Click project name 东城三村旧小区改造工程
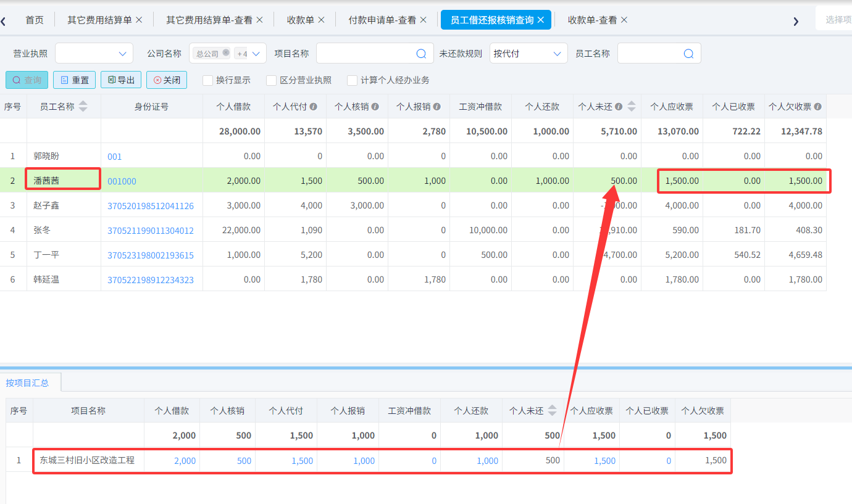The image size is (852, 504). [x=87, y=460]
